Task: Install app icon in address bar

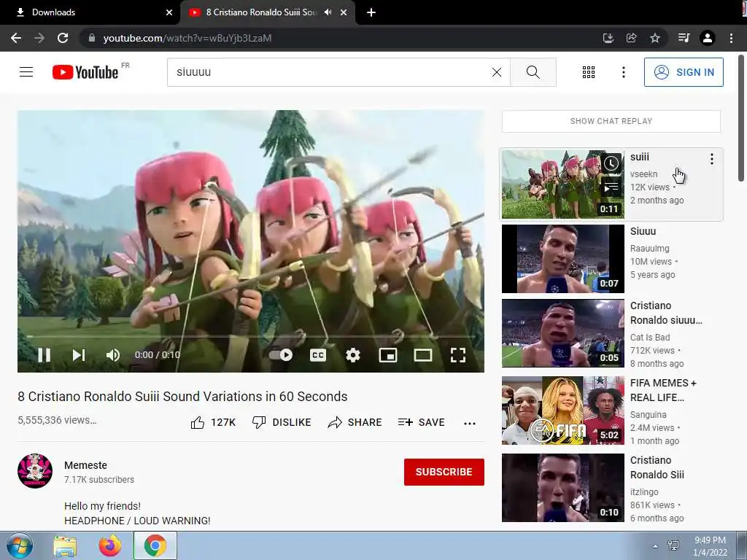Action: pyautogui.click(x=608, y=38)
